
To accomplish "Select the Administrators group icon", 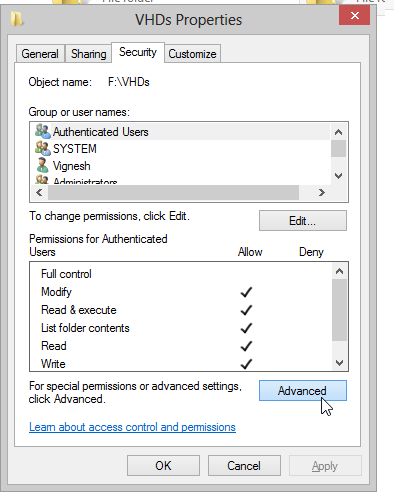I will (x=43, y=180).
